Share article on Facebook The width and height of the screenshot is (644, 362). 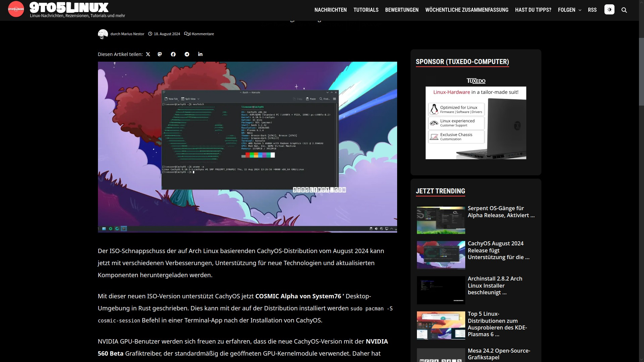173,54
